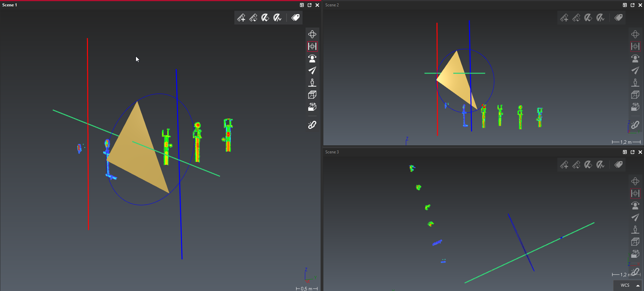Image resolution: width=644 pixels, height=291 pixels.
Task: Activate the Scene 2 panel title
Action: pyautogui.click(x=332, y=5)
